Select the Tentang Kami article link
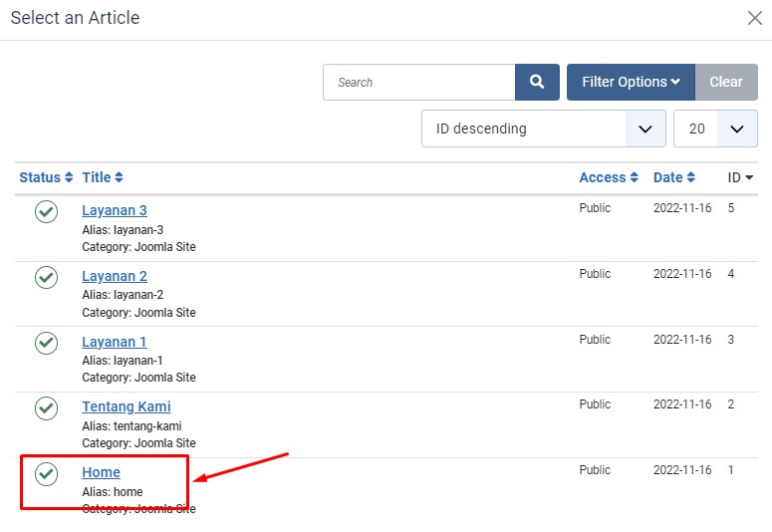The height and width of the screenshot is (532, 772). (127, 406)
